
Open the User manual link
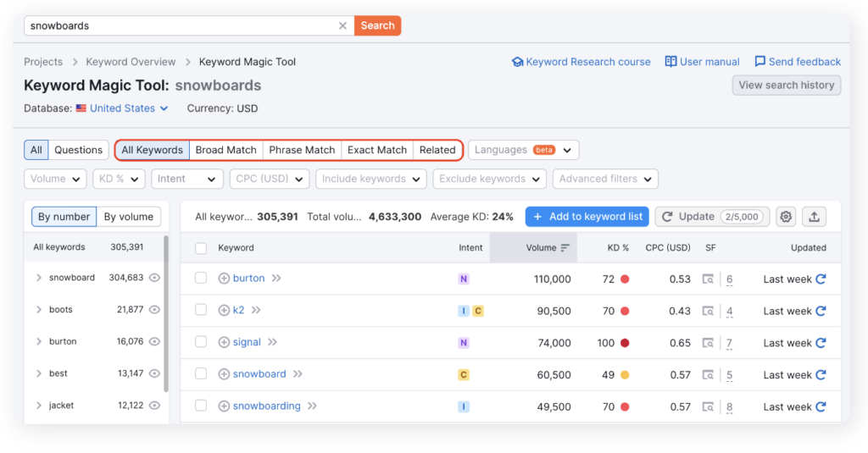click(x=702, y=62)
